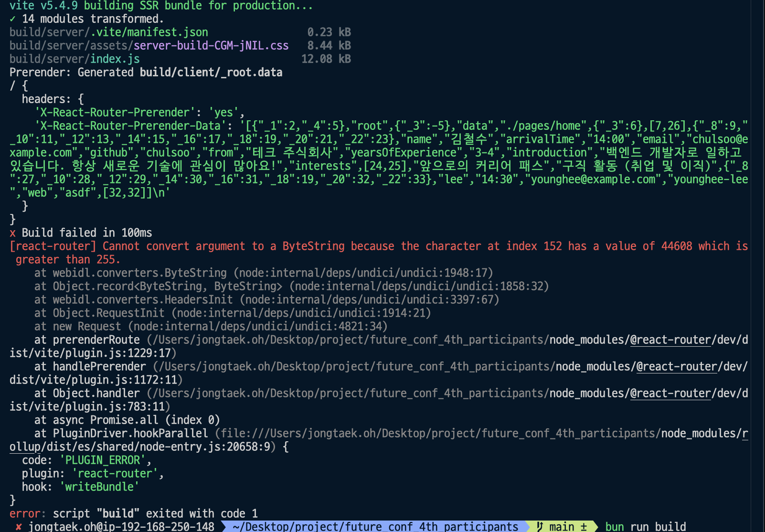Click the red "[react-router]" error prefix
Screen dimensions: 765x532
click(53, 246)
